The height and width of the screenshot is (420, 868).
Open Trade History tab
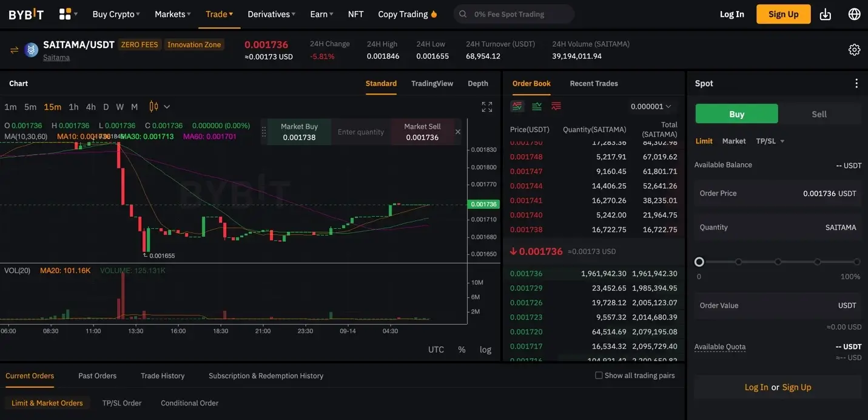click(x=163, y=376)
